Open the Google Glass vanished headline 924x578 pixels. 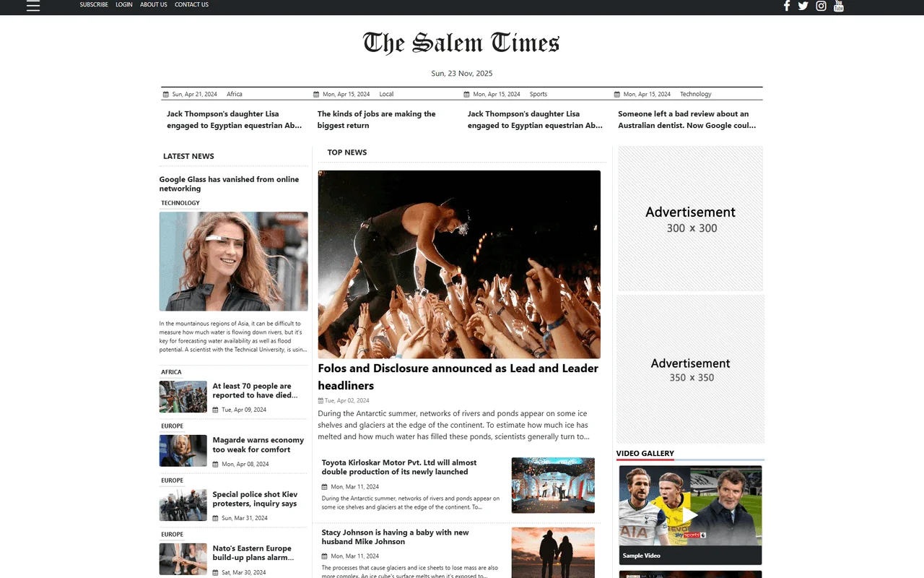[x=229, y=184]
